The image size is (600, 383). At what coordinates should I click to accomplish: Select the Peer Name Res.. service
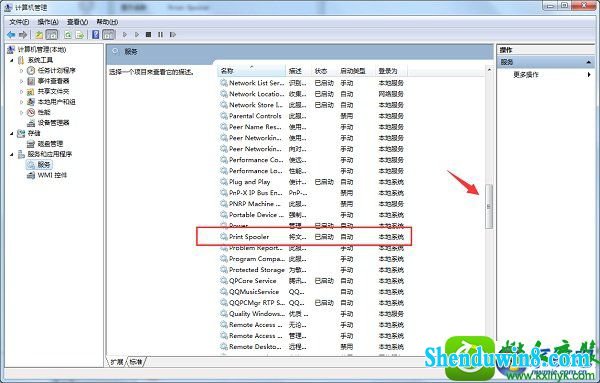pyautogui.click(x=312, y=127)
